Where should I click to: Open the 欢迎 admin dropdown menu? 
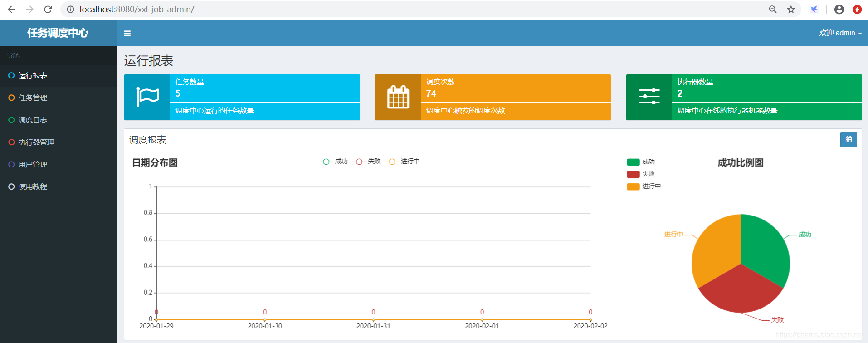[840, 33]
